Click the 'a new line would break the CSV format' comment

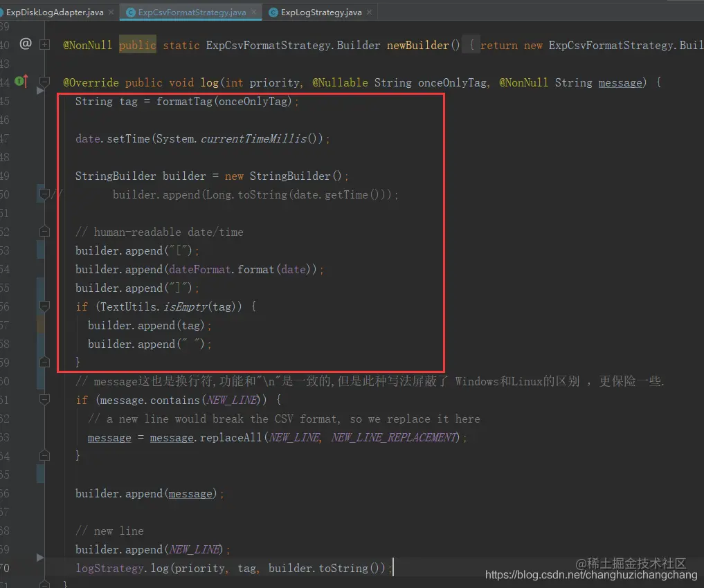tap(285, 419)
